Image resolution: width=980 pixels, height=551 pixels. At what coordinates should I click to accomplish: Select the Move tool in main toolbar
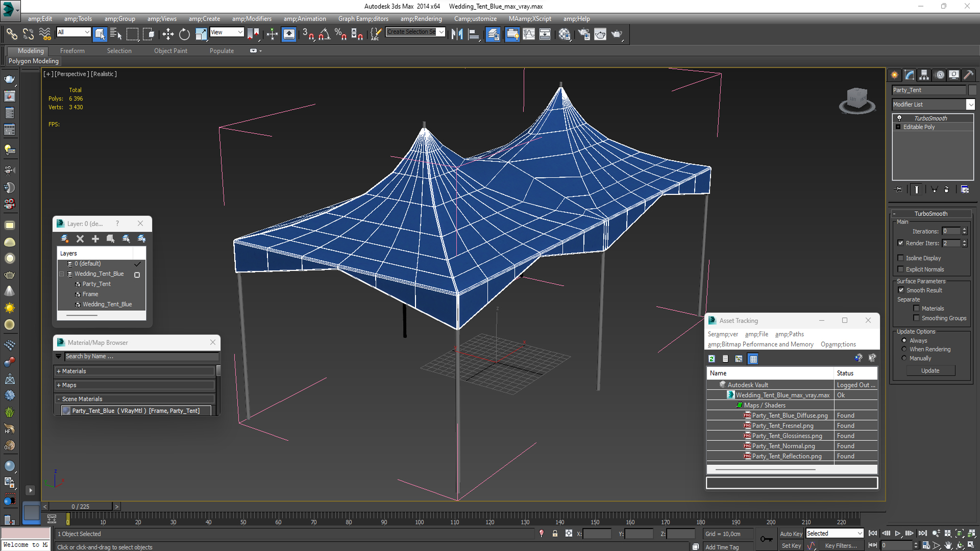pos(168,34)
